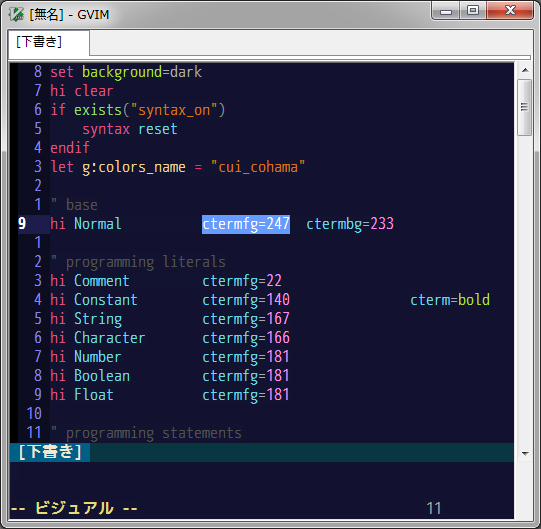Click '" programming statements' comment
This screenshot has width=541, height=529.
[x=146, y=433]
